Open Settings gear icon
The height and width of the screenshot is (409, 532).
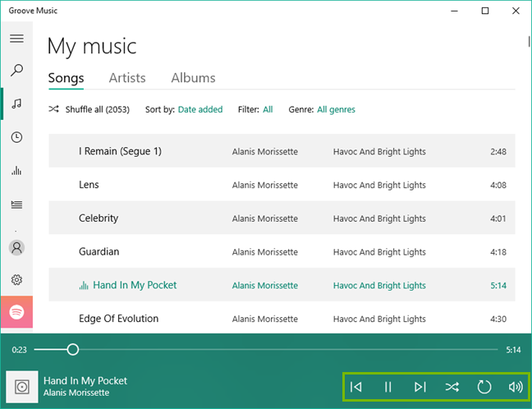pos(16,280)
